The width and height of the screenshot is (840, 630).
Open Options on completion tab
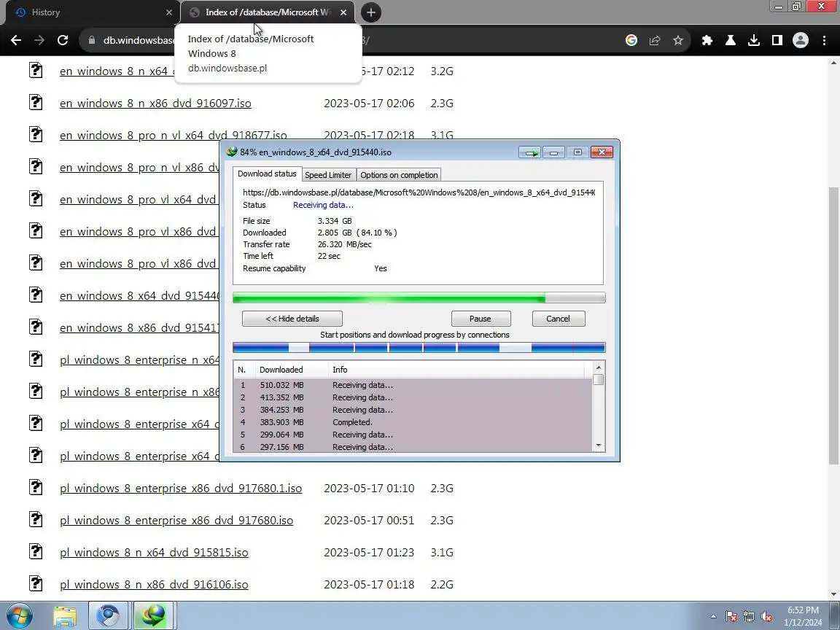coord(399,175)
